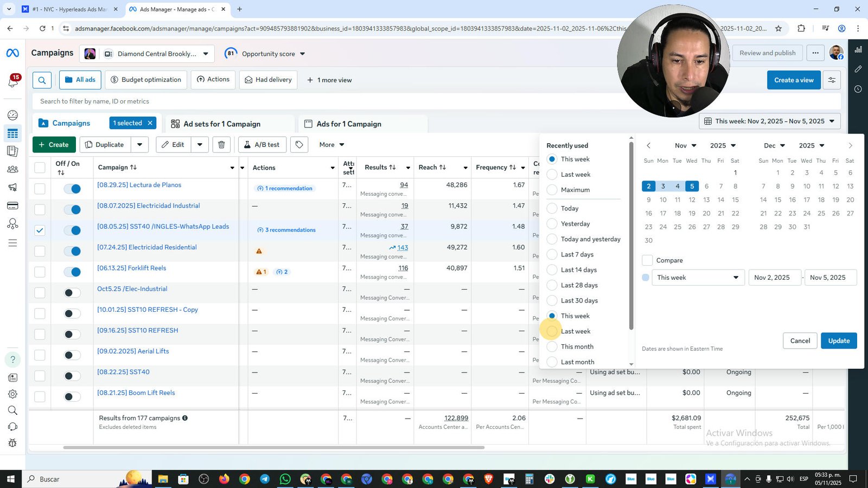
Task: Enable the Compare checkbox
Action: point(647,260)
